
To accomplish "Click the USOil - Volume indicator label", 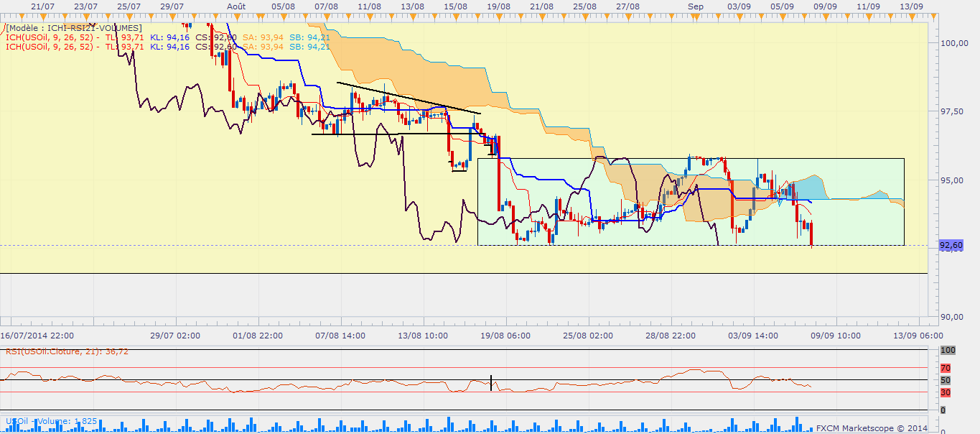I will 52,421.
